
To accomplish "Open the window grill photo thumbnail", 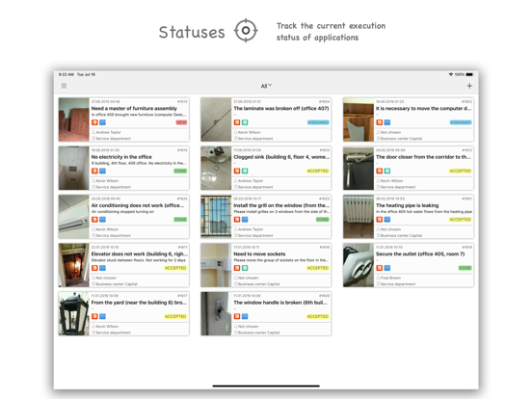I will (x=216, y=217).
